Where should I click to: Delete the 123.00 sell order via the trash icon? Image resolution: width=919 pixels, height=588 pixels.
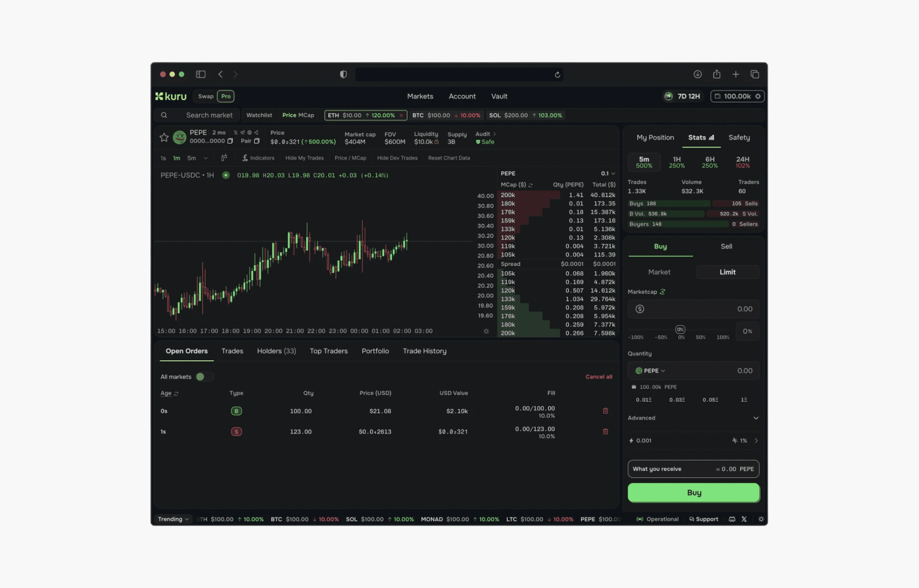pos(605,431)
